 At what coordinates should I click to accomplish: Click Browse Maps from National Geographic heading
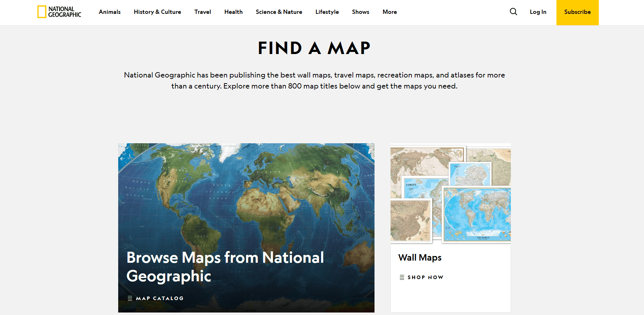pos(225,267)
